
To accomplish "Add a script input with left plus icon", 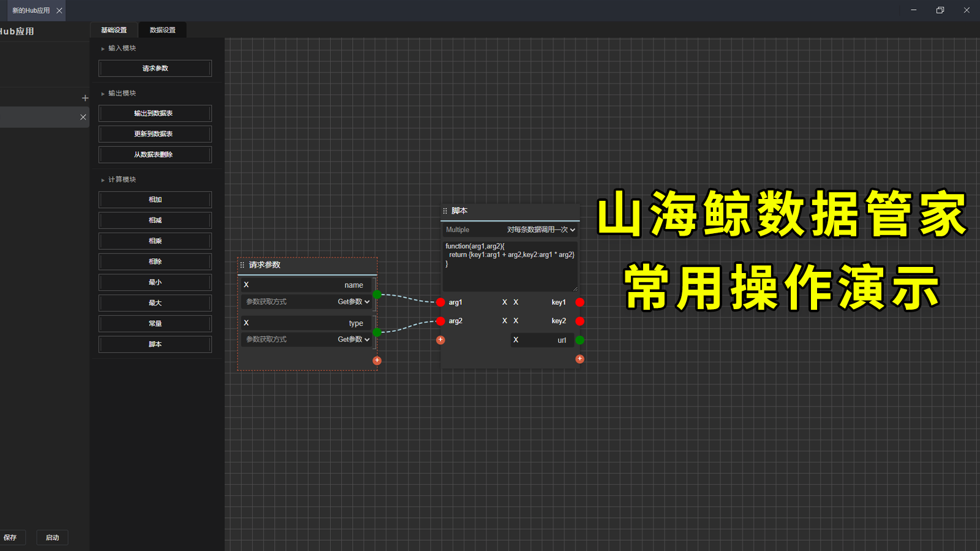I will (x=440, y=340).
